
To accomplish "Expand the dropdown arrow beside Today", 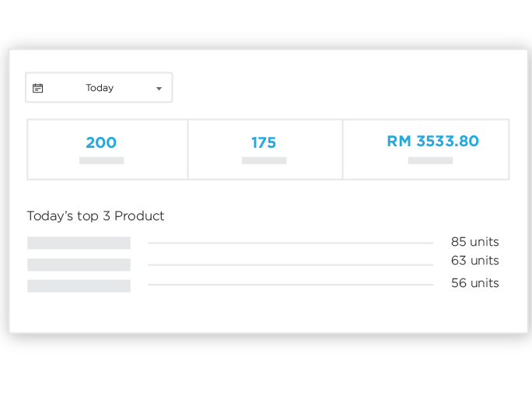I will coord(159,89).
